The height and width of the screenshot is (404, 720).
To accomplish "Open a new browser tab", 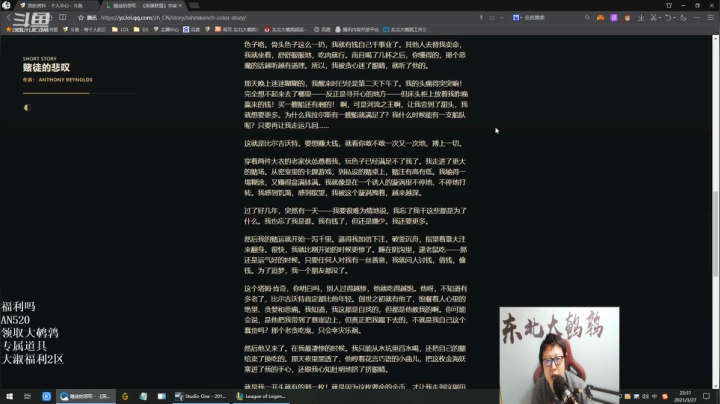I will (194, 6).
